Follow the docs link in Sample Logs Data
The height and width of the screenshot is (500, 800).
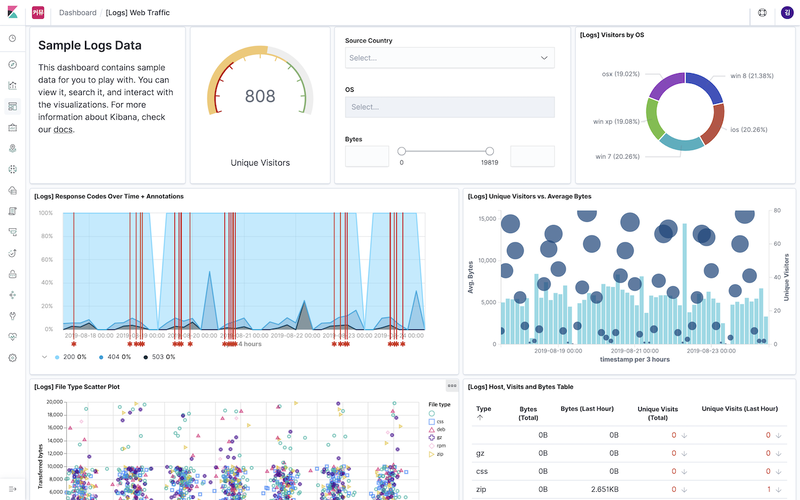(x=63, y=130)
